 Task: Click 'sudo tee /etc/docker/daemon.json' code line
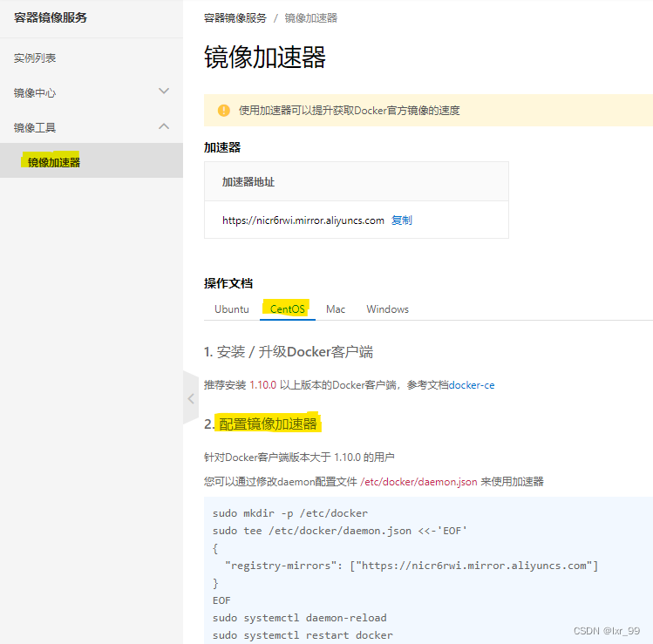(x=340, y=531)
